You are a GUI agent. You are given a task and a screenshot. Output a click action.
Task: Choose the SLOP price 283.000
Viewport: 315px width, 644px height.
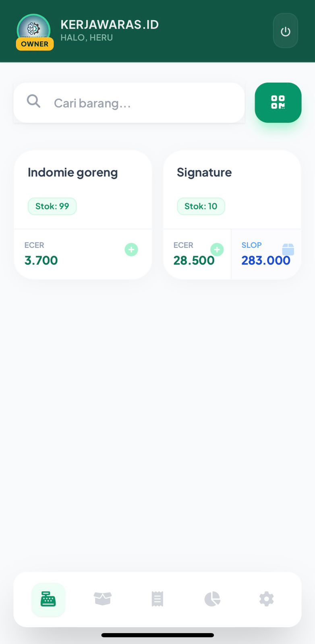tap(266, 260)
